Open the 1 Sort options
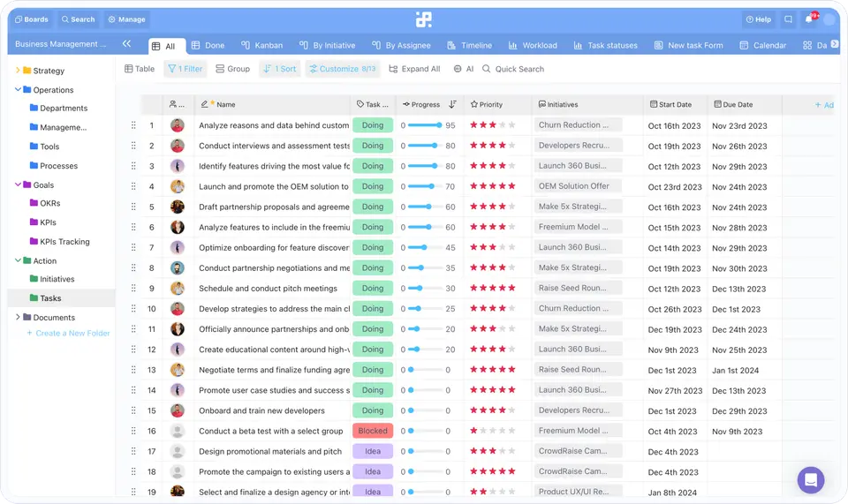The height and width of the screenshot is (504, 848). (x=280, y=69)
